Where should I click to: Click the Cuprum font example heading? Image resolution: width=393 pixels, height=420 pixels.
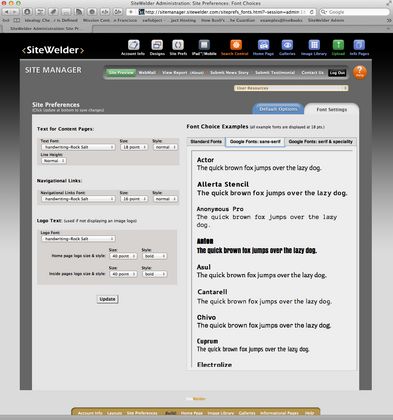pyautogui.click(x=207, y=341)
